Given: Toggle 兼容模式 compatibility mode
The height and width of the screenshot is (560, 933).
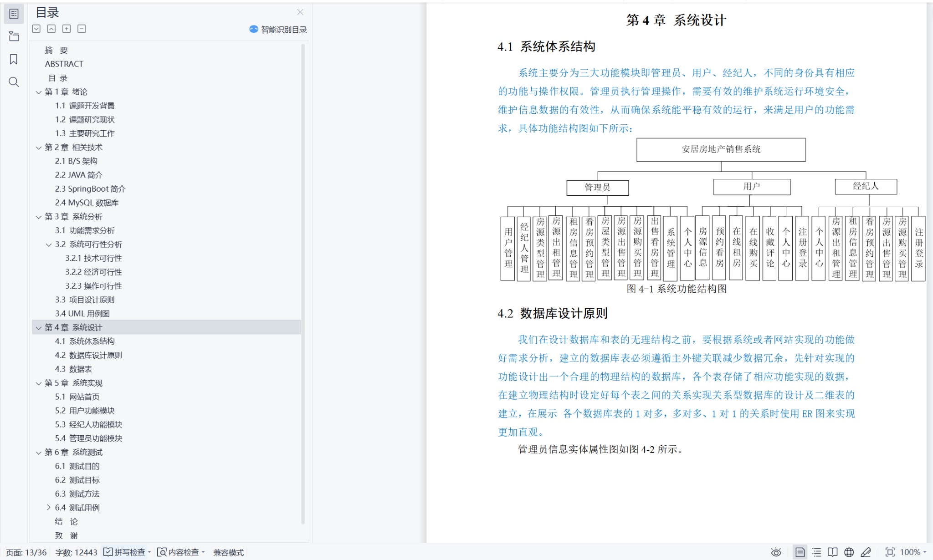Looking at the screenshot, I should pos(230,552).
